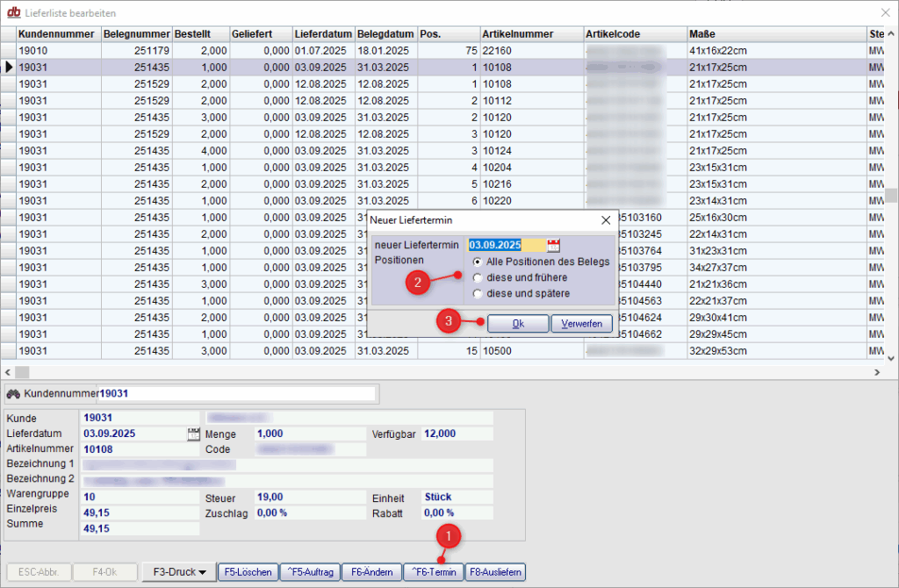Click the F5-Löschen button
The width and height of the screenshot is (899, 588).
[248, 572]
